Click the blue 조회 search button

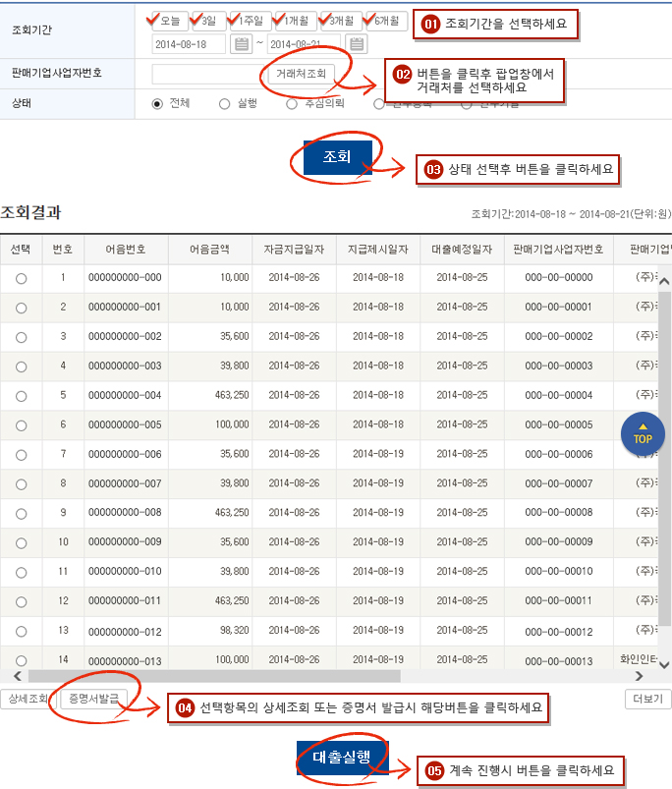[x=338, y=157]
